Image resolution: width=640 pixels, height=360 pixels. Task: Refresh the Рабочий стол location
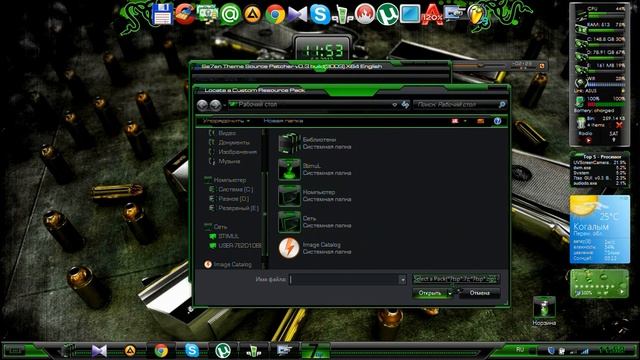[405, 104]
